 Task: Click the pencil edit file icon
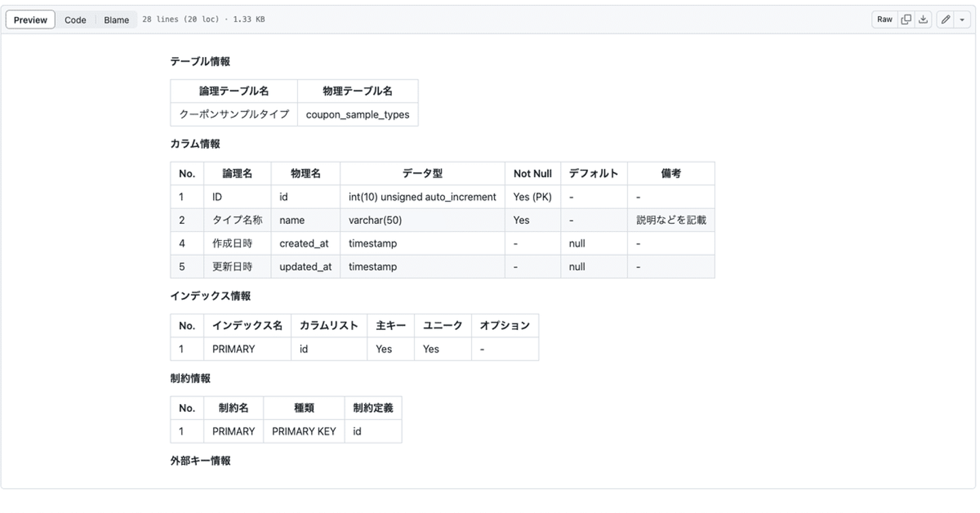click(945, 20)
